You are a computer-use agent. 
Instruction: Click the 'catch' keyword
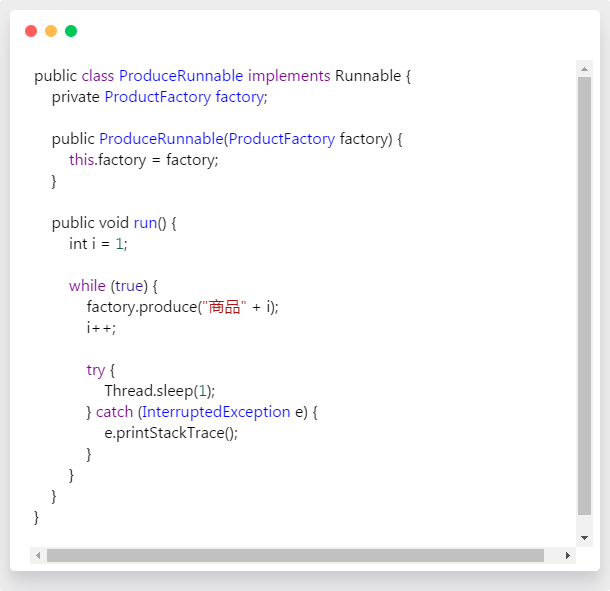(x=114, y=412)
